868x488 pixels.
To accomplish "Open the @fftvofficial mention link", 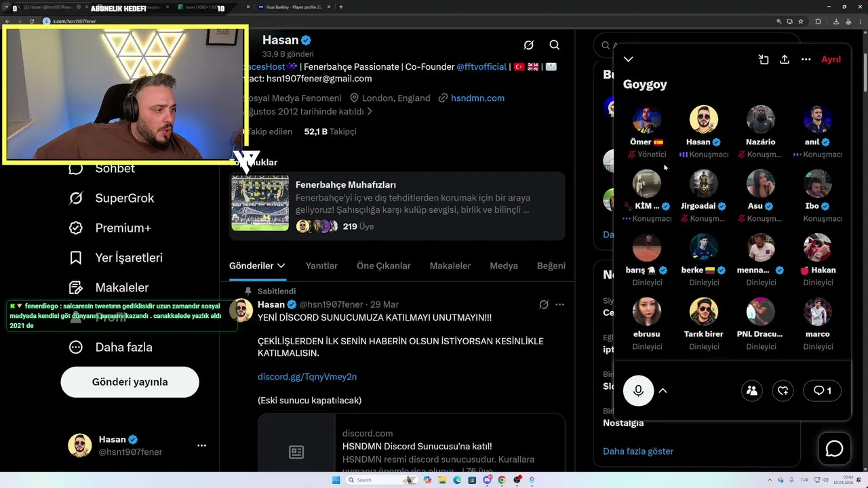I will click(481, 66).
